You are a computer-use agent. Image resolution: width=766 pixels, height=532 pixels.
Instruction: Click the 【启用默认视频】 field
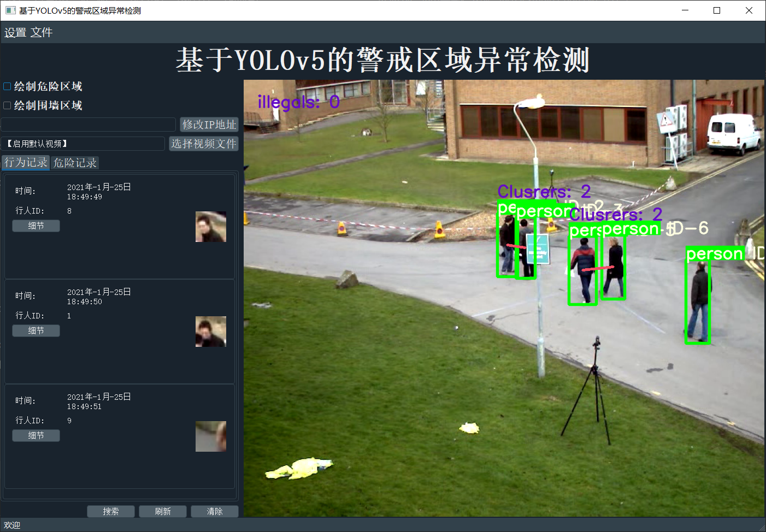(x=83, y=144)
